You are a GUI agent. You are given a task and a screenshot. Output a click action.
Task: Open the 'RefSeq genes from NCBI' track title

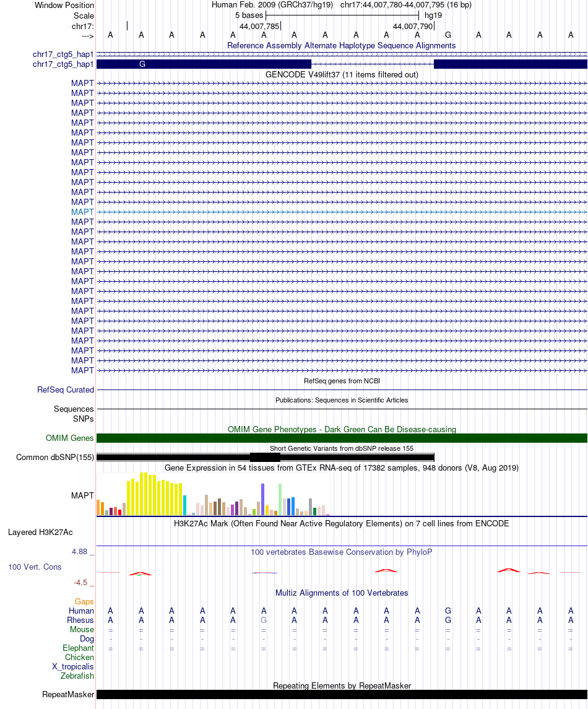pos(342,381)
